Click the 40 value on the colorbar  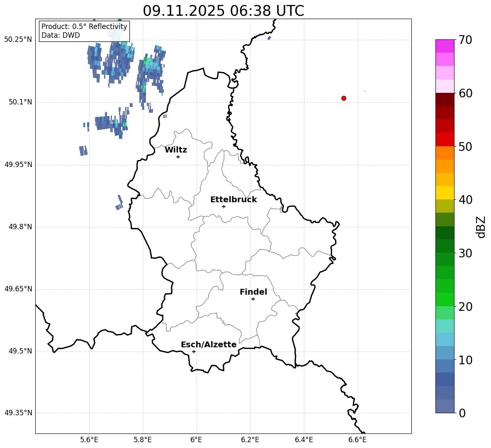tap(465, 200)
